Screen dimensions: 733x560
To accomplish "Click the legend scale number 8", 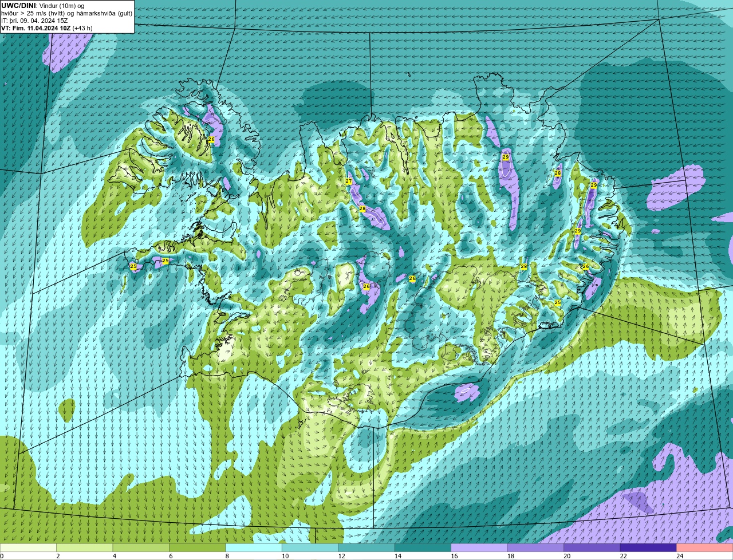I will click(227, 556).
